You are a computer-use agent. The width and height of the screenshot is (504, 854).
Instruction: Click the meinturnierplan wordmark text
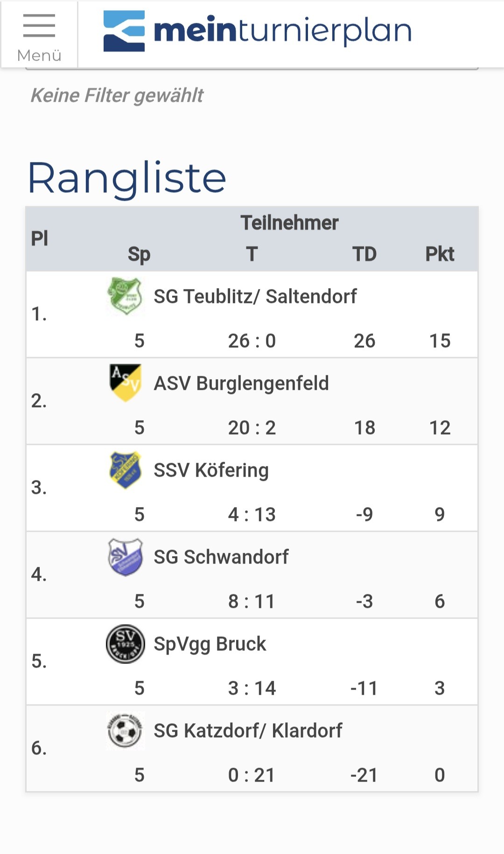(282, 31)
